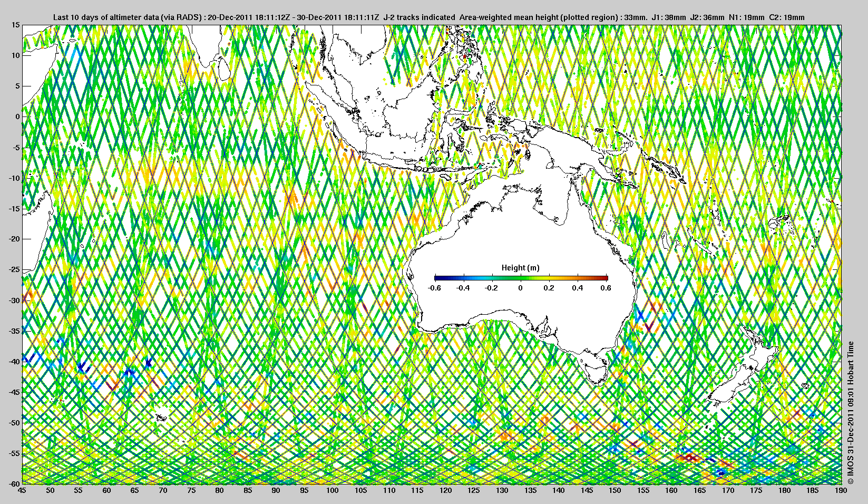Click longitude label '100' on the bottom axis

pyautogui.click(x=333, y=490)
